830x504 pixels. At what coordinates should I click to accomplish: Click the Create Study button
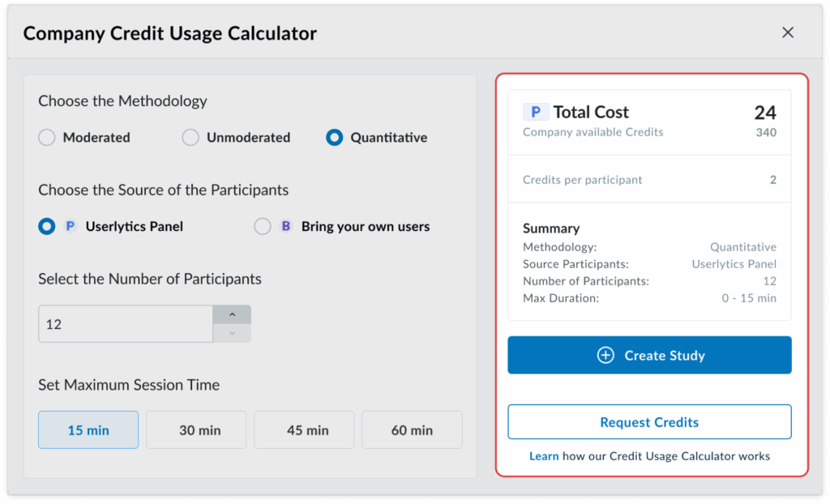pos(648,355)
